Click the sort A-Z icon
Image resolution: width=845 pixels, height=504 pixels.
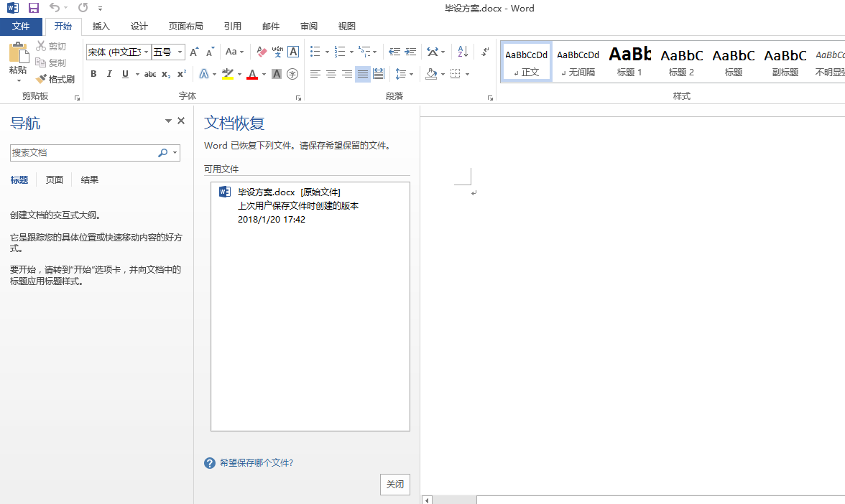click(463, 52)
